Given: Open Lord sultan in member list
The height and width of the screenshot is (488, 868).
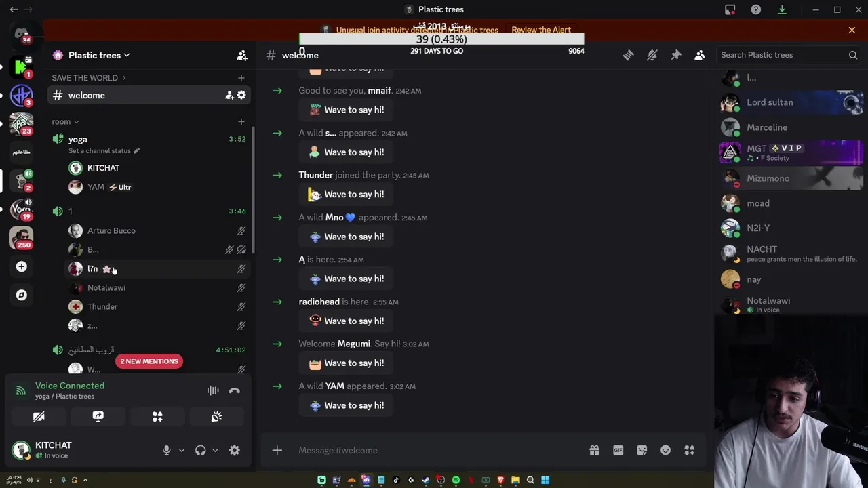Looking at the screenshot, I should (791, 102).
